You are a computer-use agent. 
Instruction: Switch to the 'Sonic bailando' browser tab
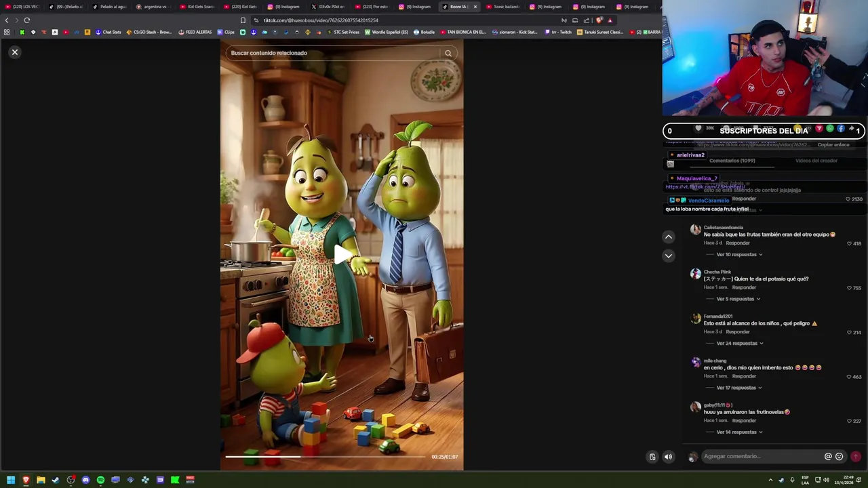tap(502, 7)
